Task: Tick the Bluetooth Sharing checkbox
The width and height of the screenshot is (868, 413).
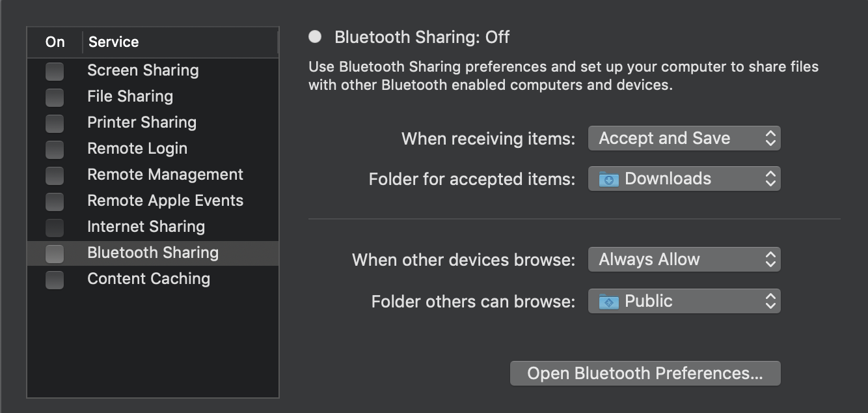Action: click(x=55, y=253)
